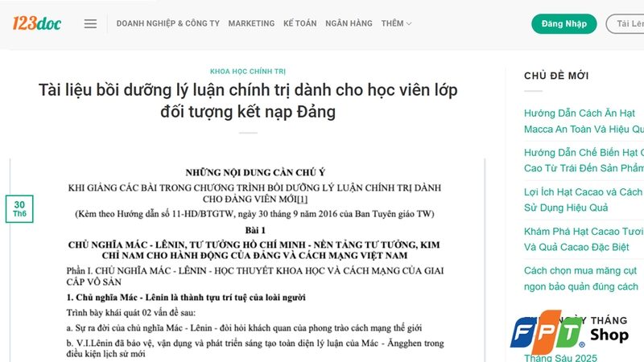644x362 pixels.
Task: Click the heading Những nội dung cần chú ý
Action: point(255,172)
